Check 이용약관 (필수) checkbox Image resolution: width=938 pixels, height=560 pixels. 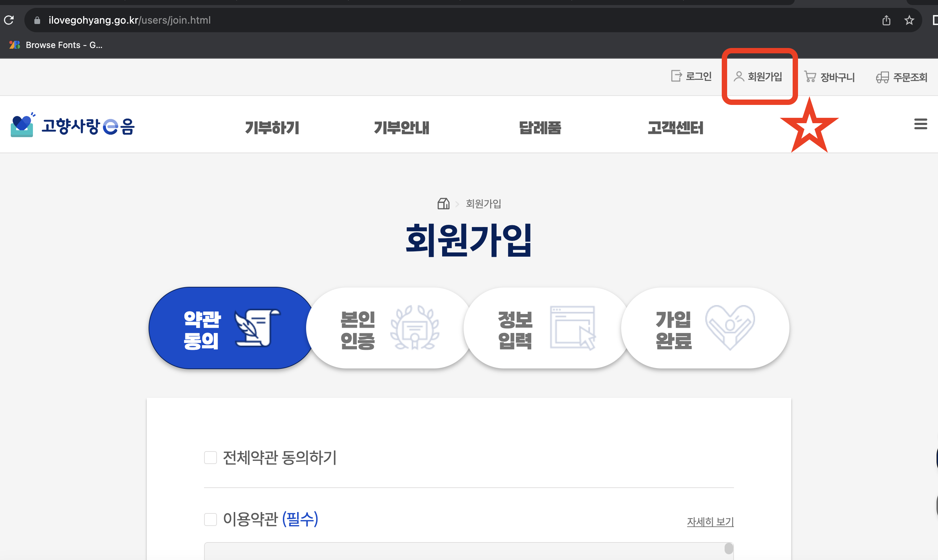[210, 519]
